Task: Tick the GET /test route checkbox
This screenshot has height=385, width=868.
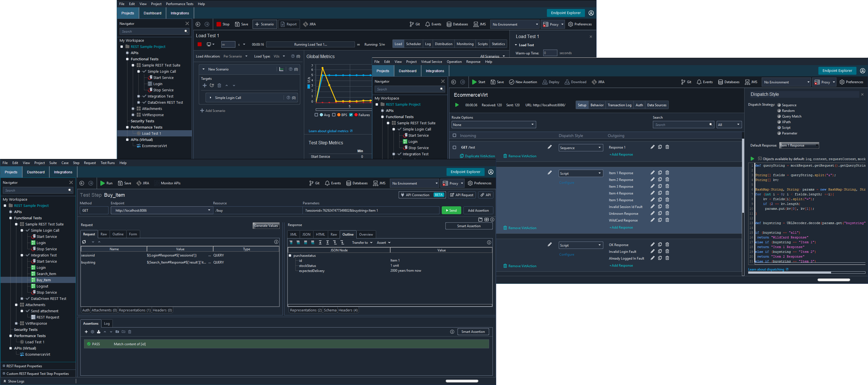Action: click(x=454, y=147)
